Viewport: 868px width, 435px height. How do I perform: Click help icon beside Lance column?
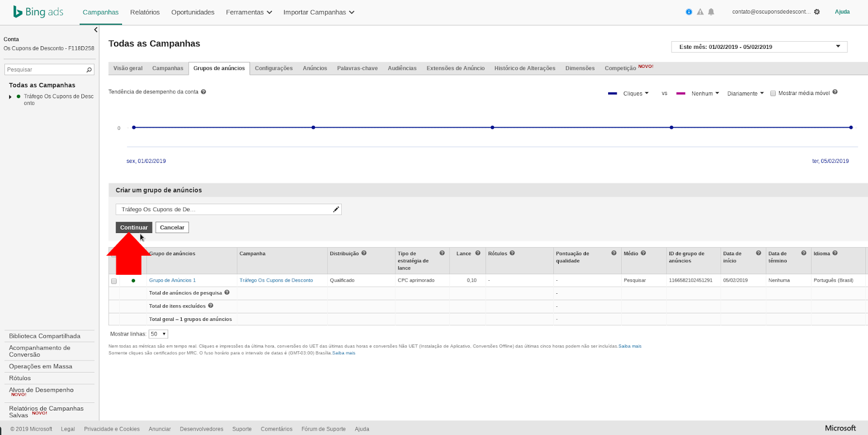[478, 253]
